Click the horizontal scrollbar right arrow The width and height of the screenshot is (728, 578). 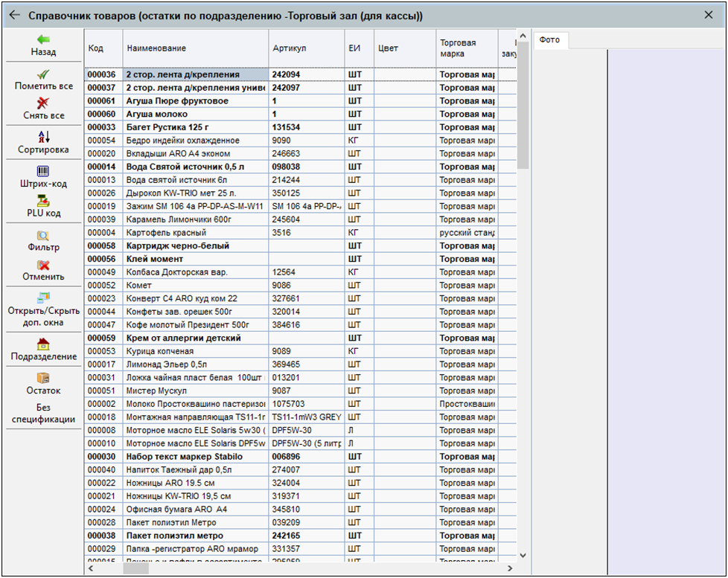pyautogui.click(x=510, y=568)
